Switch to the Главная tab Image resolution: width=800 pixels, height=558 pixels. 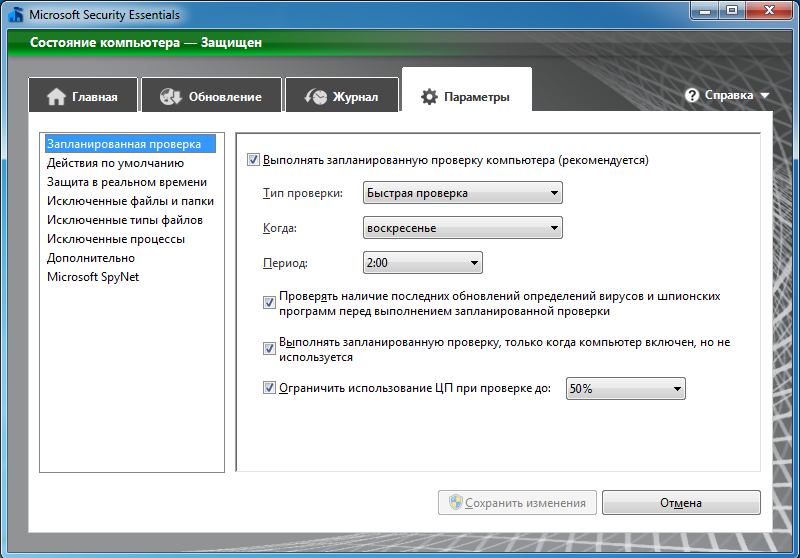click(x=83, y=94)
